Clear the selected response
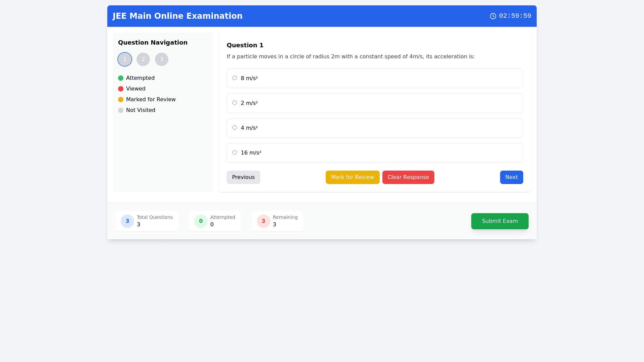Viewport: 644px width, 362px height. pyautogui.click(x=408, y=177)
